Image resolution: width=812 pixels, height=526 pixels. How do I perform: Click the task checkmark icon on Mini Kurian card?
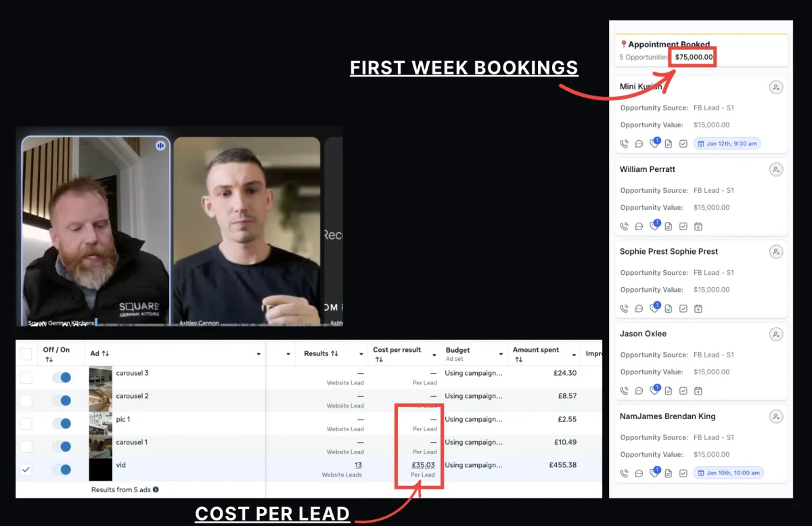point(683,144)
